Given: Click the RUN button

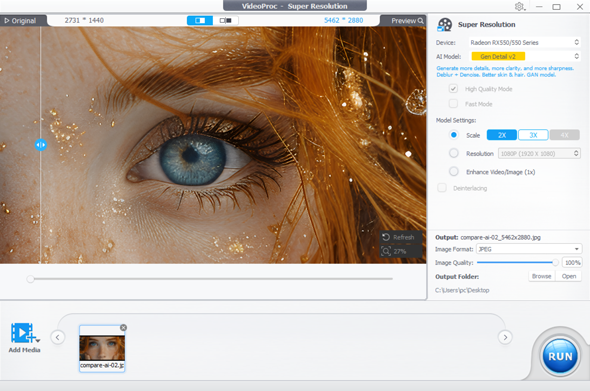Looking at the screenshot, I should (560, 356).
